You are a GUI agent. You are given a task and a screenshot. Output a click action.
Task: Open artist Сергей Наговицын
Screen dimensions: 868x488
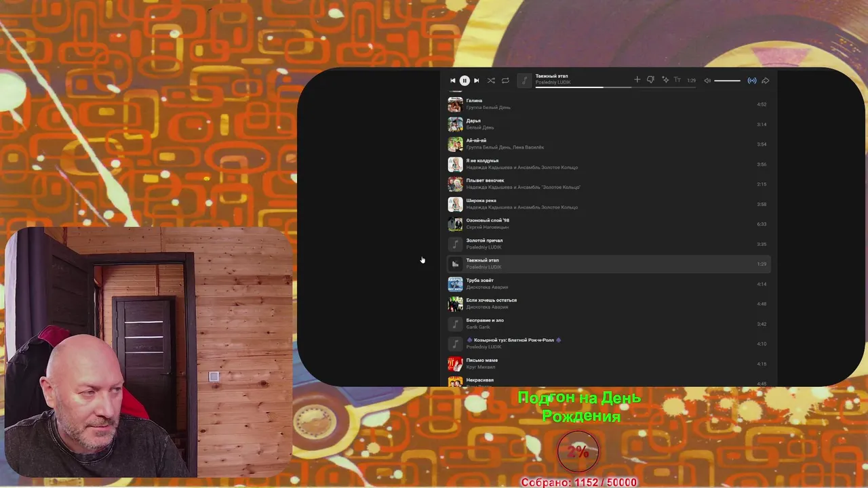(x=488, y=227)
